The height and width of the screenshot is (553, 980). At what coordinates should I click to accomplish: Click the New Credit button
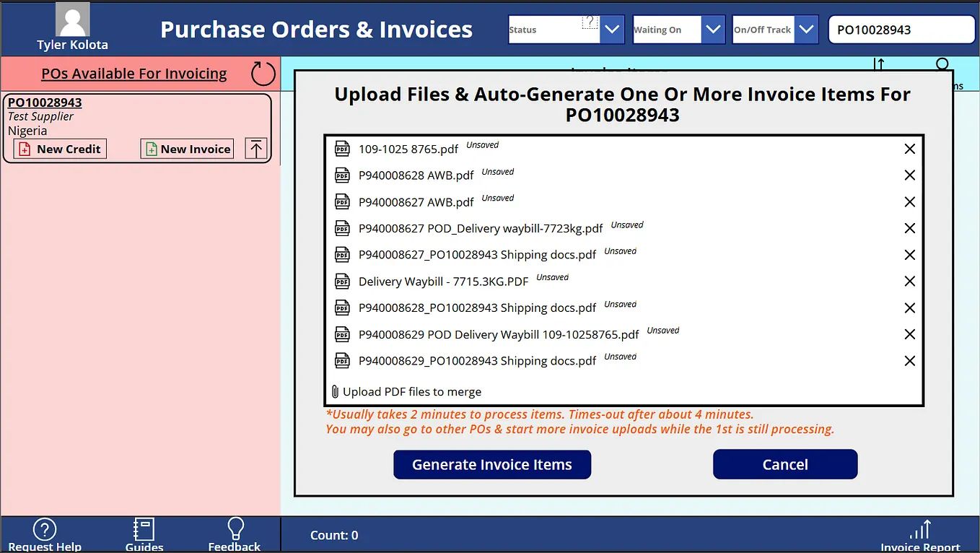pos(59,149)
